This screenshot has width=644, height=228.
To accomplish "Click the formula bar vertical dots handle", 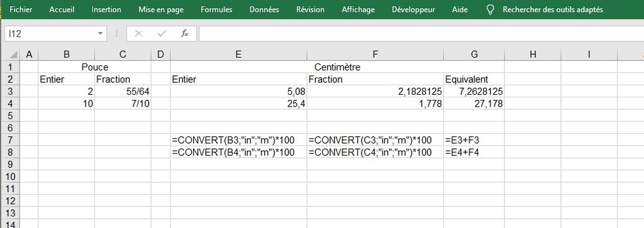I will pyautogui.click(x=116, y=34).
